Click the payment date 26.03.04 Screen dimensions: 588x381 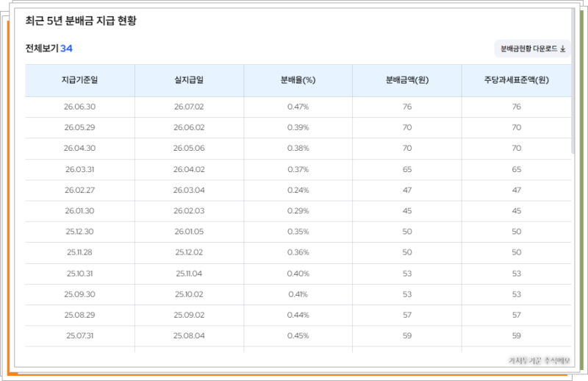[x=189, y=190]
